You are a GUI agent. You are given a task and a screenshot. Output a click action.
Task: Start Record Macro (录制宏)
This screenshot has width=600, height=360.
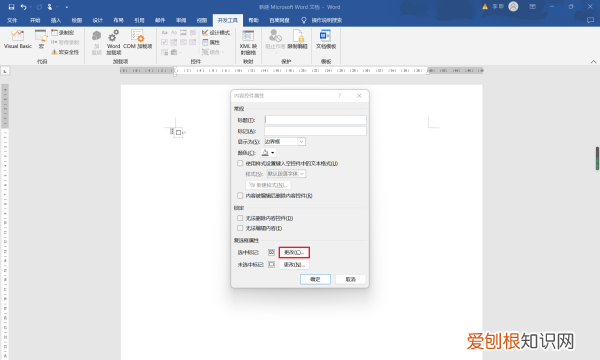[63, 33]
